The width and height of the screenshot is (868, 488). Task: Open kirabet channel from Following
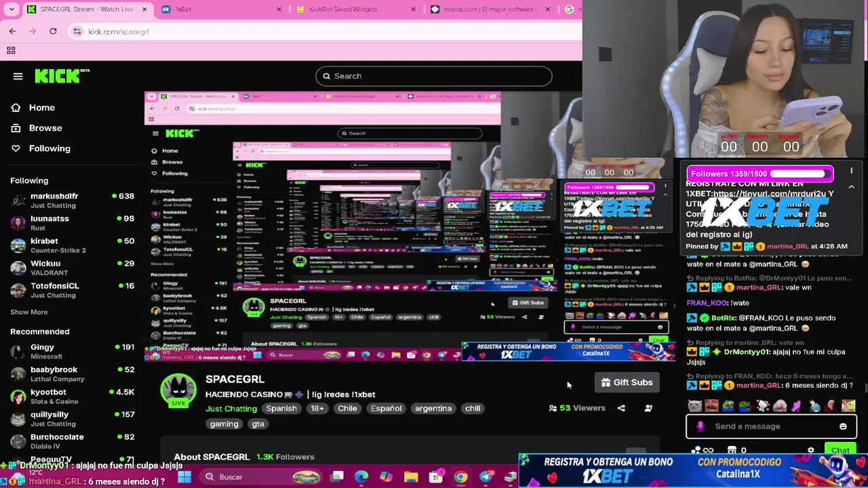[72, 245]
